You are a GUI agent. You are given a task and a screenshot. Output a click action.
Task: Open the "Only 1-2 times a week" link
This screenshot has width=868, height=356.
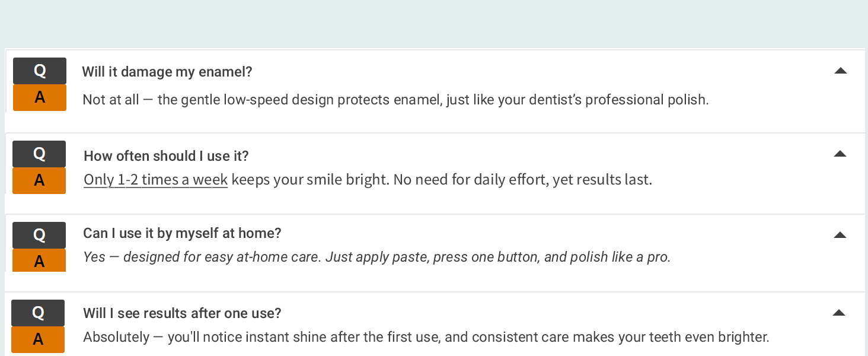tap(155, 179)
